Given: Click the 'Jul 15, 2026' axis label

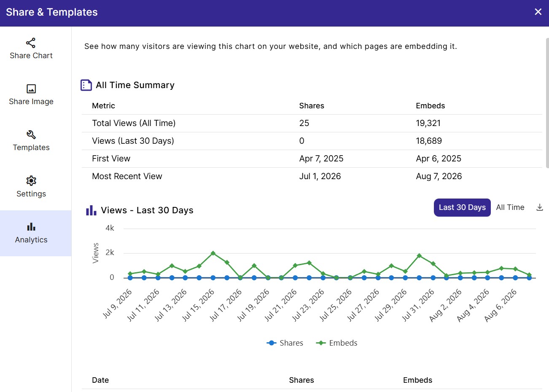Looking at the screenshot, I should tap(199, 305).
